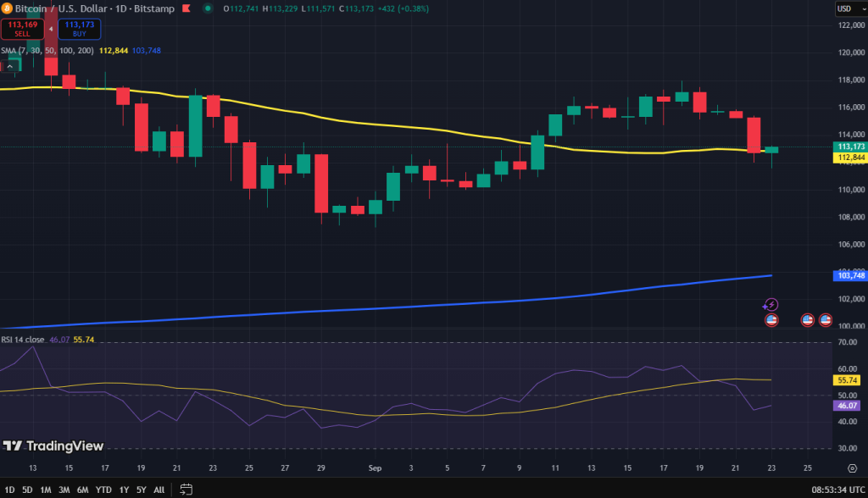Click the green real-time data status dot
Image resolution: width=868 pixels, height=498 pixels.
pyautogui.click(x=206, y=8)
